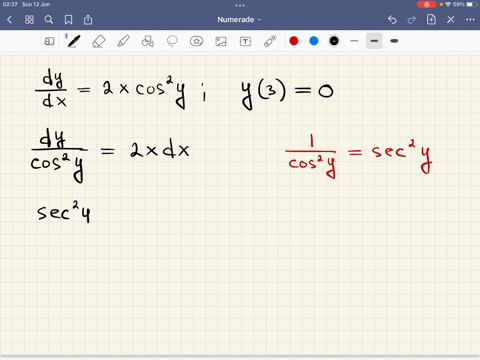
Task: Open the share/export icon
Action: 88,19
